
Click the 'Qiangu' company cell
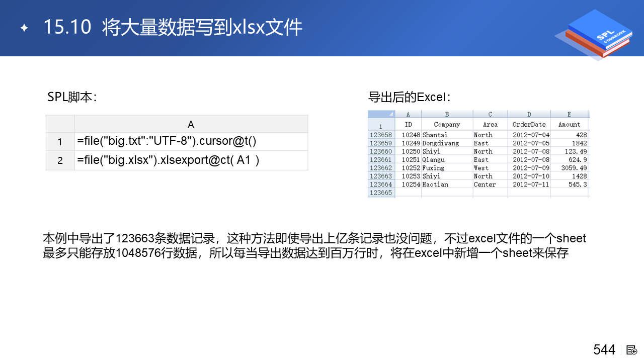(447, 160)
